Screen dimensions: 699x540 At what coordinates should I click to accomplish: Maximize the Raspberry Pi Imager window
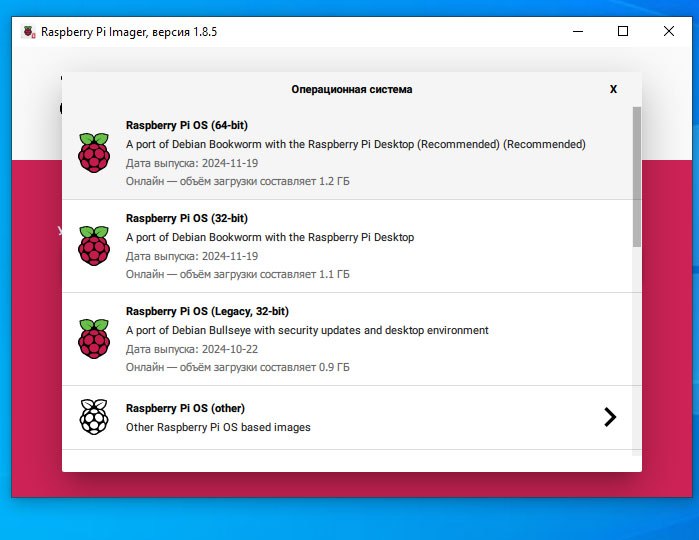click(623, 32)
